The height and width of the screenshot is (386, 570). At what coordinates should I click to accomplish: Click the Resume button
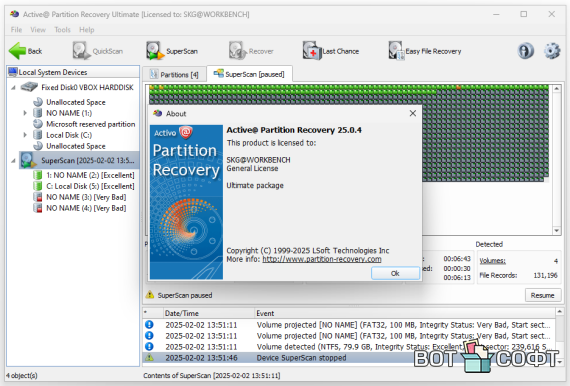point(542,295)
